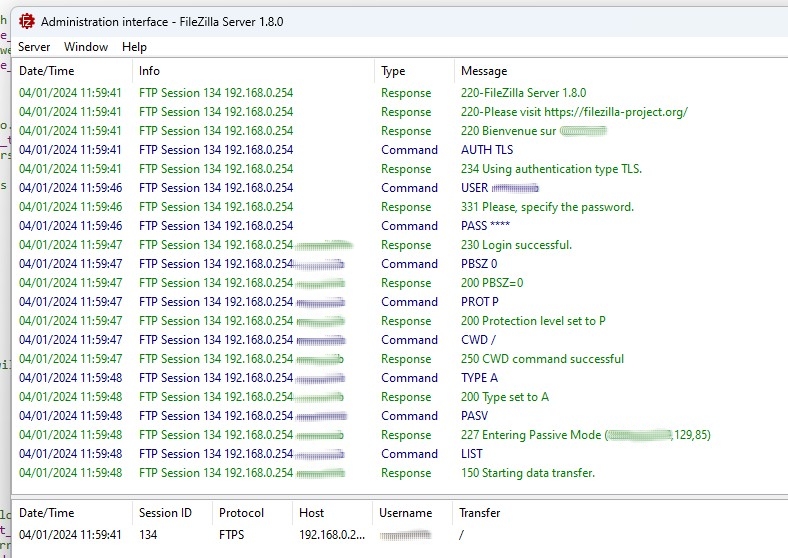This screenshot has height=558, width=788.
Task: Click the Host column header
Action: [x=311, y=513]
